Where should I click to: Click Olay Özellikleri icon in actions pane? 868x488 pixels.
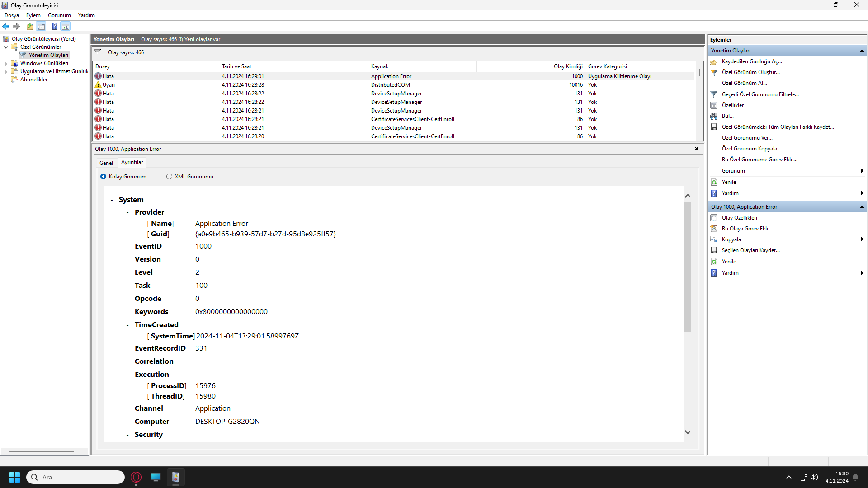tap(714, 218)
